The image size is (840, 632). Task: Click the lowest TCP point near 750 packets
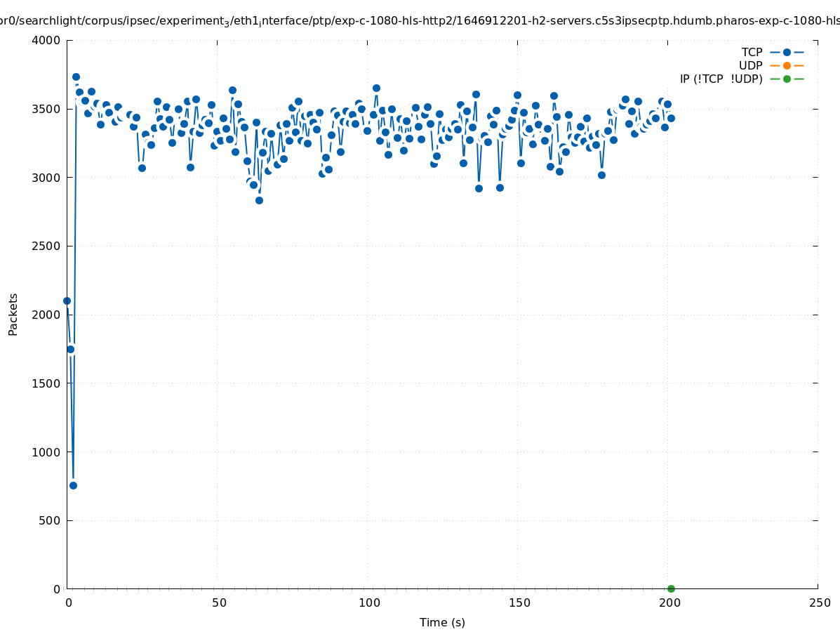[x=73, y=485]
